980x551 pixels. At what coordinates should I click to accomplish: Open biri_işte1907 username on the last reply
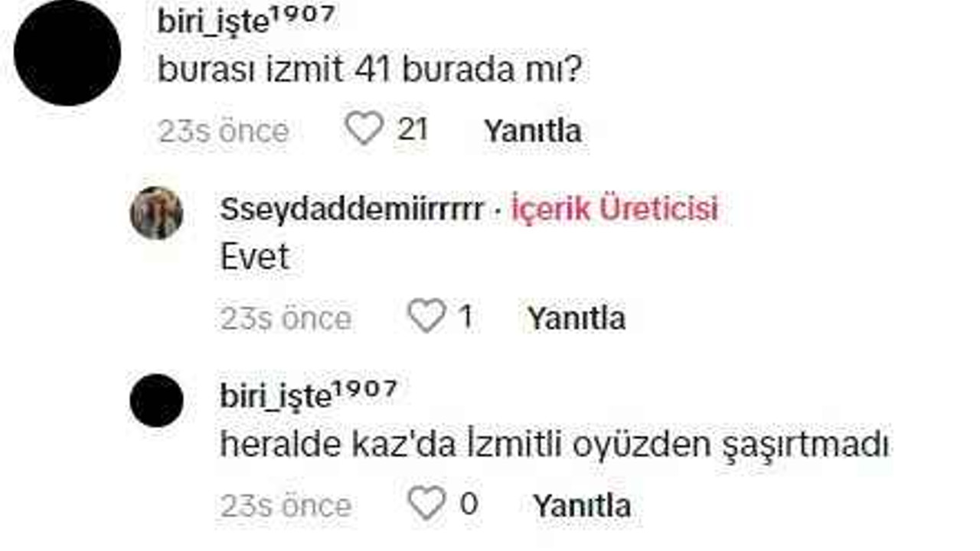point(309,395)
